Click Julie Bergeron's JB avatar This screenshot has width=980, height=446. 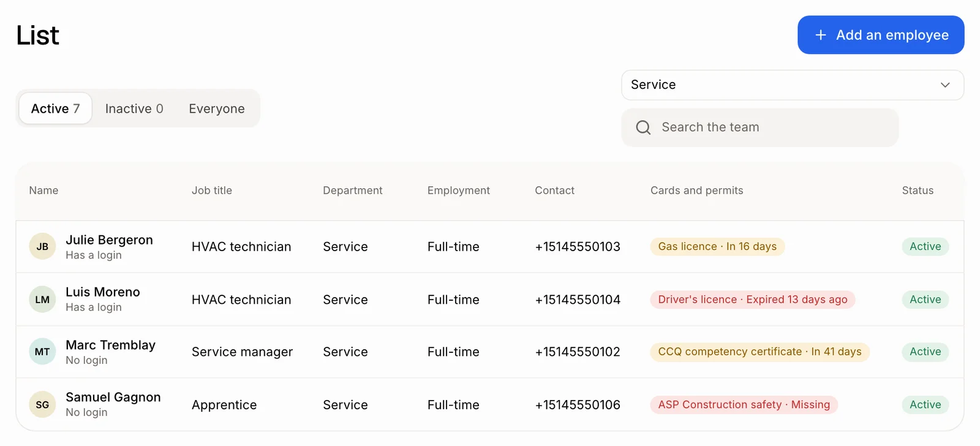[42, 247]
